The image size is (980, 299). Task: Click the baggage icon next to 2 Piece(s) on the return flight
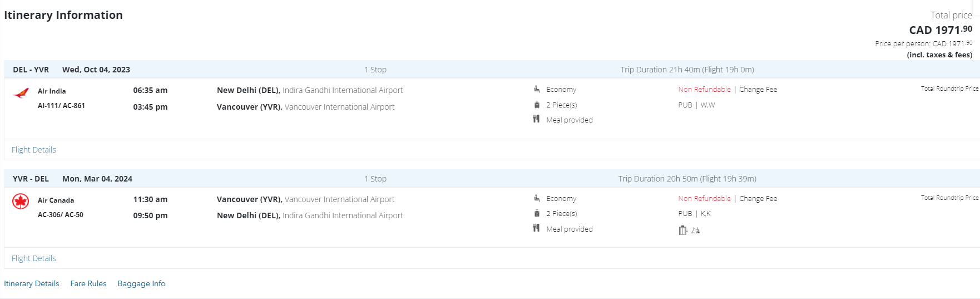pyautogui.click(x=537, y=213)
